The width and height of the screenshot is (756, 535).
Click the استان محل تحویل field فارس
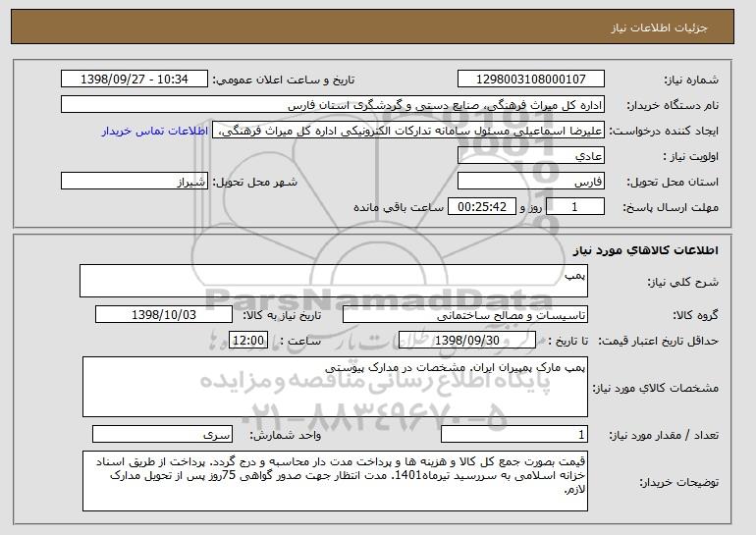click(531, 182)
